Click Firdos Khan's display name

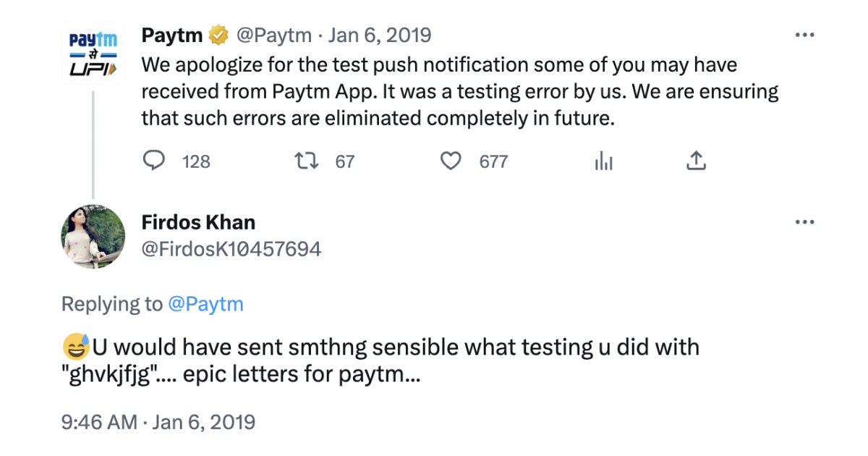197,221
